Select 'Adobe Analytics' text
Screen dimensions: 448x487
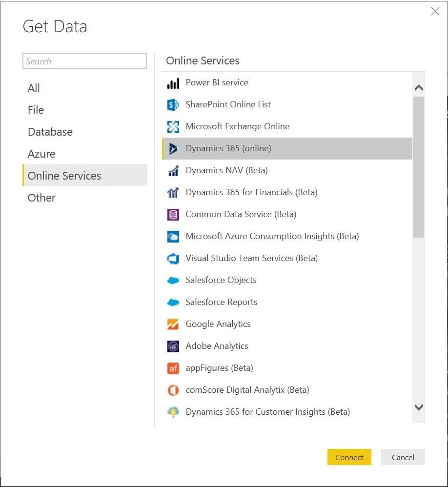(217, 346)
